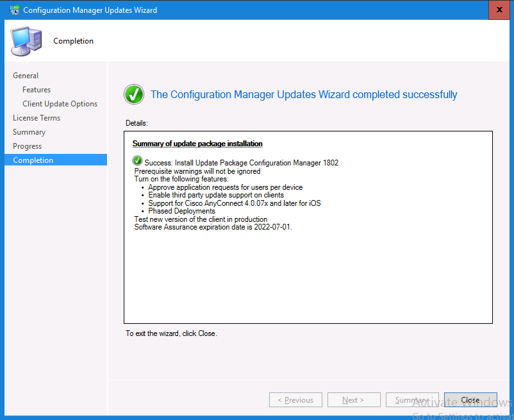Click the Previous button
The width and height of the screenshot is (514, 420).
295,400
